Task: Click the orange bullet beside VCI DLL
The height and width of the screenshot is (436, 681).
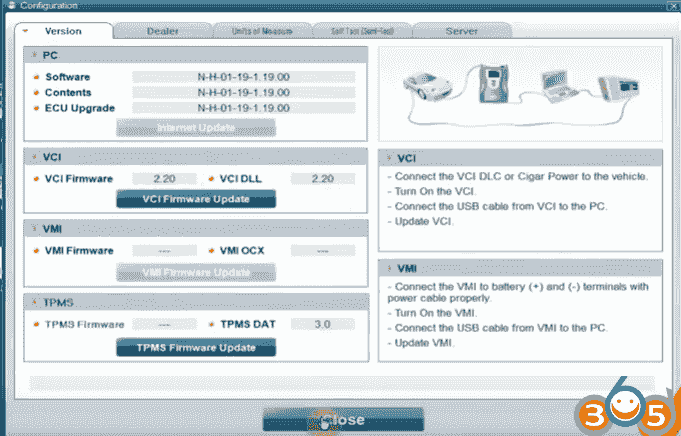Action: coord(212,179)
